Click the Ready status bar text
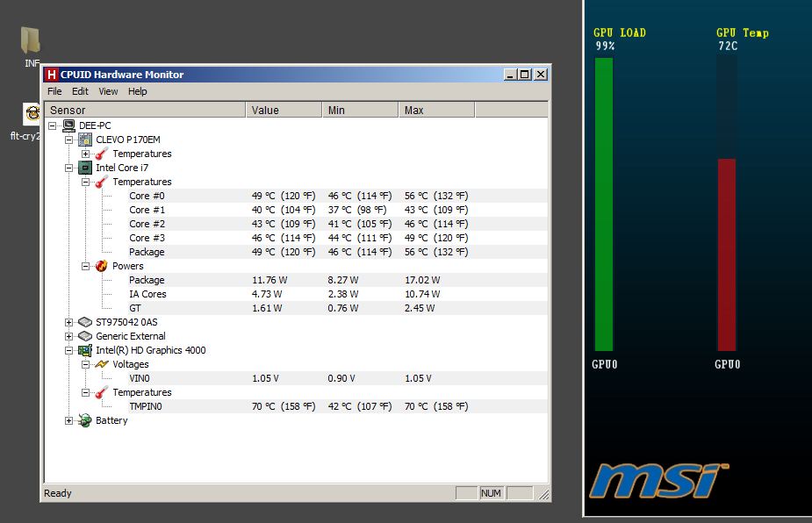The image size is (812, 523). point(57,493)
